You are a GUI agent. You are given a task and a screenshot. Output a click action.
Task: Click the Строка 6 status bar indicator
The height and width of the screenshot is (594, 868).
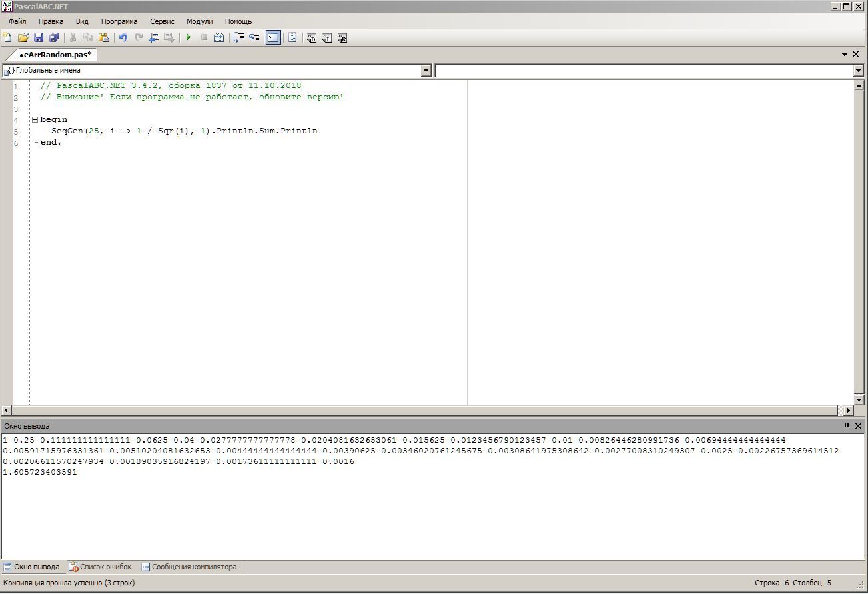pyautogui.click(x=771, y=583)
